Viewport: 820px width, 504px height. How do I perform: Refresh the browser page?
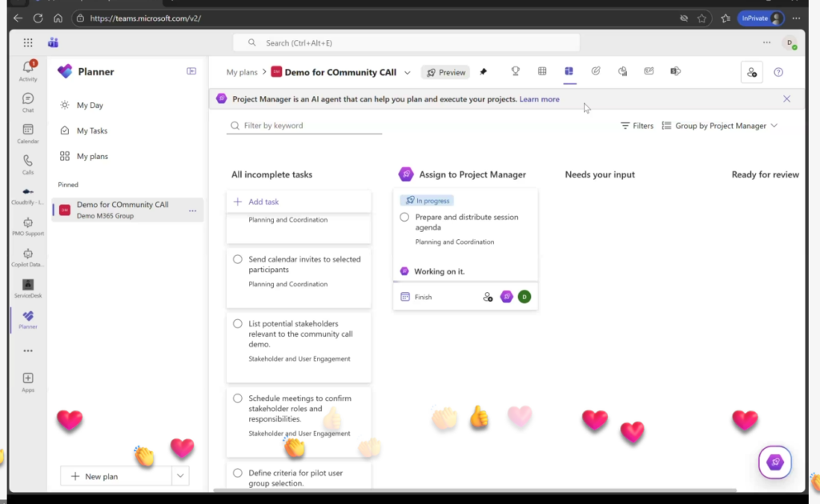[x=38, y=18]
